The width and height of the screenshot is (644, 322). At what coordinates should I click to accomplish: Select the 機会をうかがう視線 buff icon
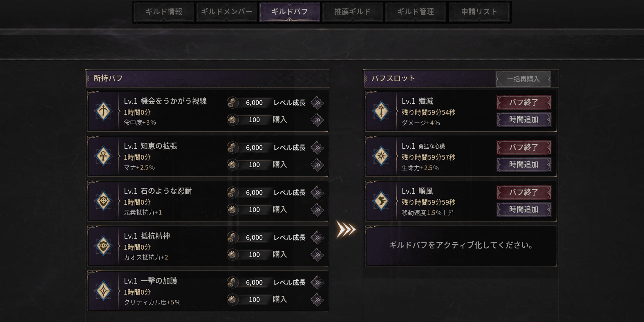click(103, 111)
